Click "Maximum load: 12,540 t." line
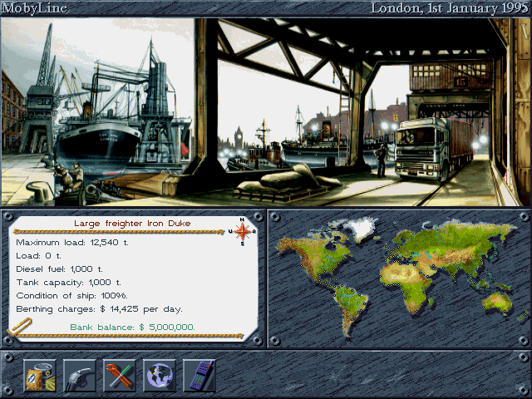The image size is (532, 399). tap(72, 243)
